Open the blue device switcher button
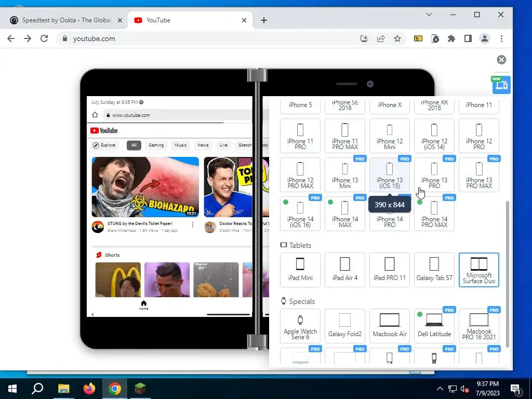The width and height of the screenshot is (532, 399). click(501, 85)
